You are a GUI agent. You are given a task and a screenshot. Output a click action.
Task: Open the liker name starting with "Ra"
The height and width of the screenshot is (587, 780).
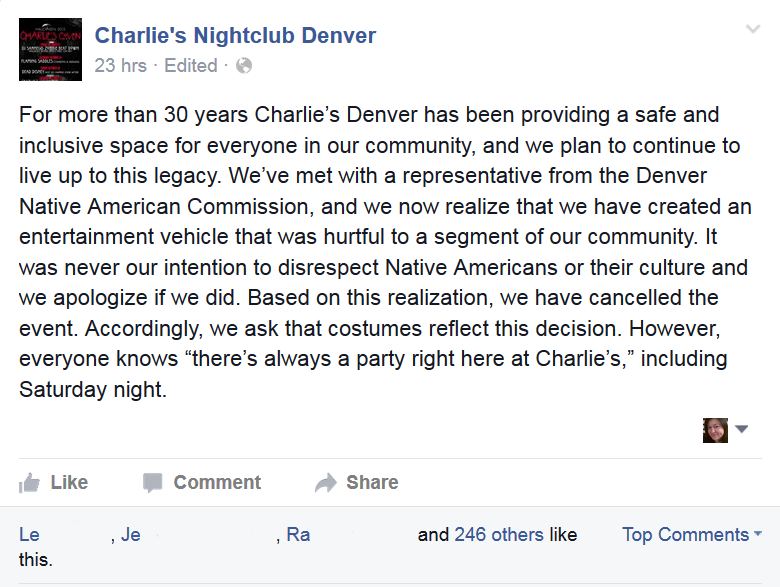(298, 535)
